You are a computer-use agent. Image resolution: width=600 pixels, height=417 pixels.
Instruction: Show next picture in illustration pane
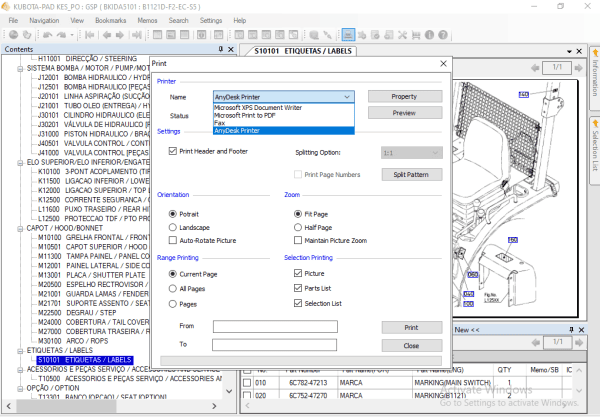tap(579, 68)
